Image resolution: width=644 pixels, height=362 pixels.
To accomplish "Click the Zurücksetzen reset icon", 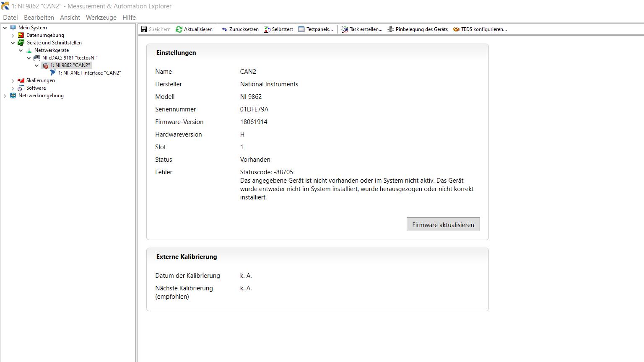I will pyautogui.click(x=224, y=29).
